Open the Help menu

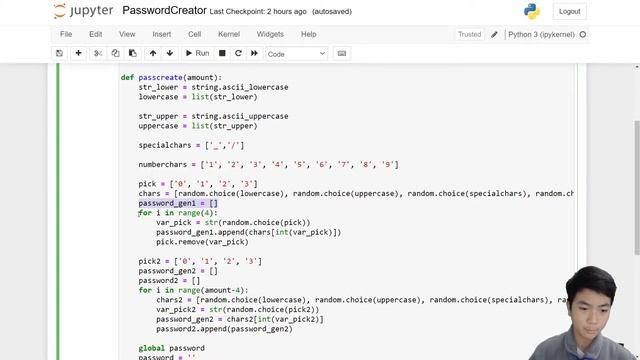(309, 34)
